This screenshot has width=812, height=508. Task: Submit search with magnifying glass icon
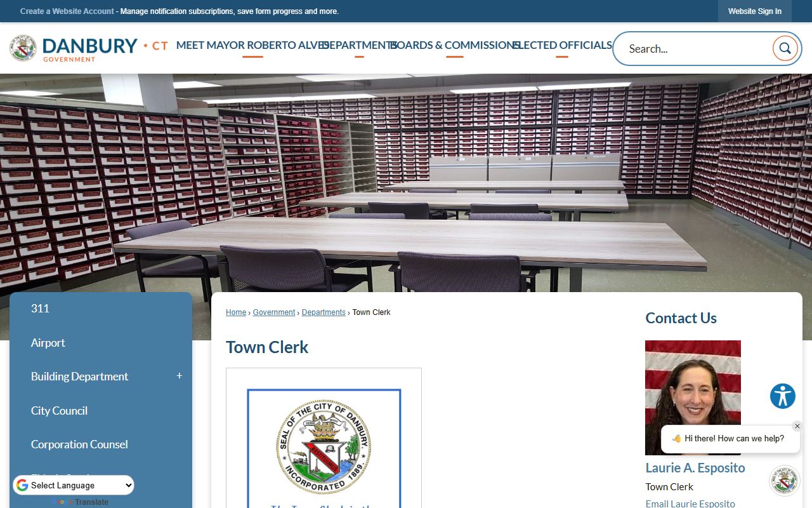click(x=785, y=48)
